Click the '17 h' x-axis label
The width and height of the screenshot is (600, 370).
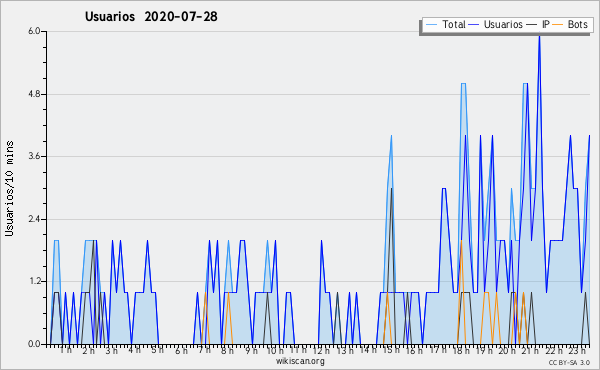[438, 350]
